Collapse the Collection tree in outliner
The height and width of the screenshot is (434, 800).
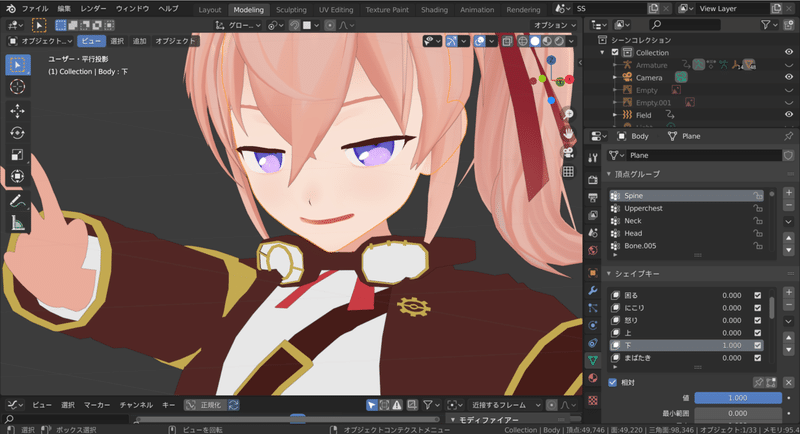pos(603,53)
